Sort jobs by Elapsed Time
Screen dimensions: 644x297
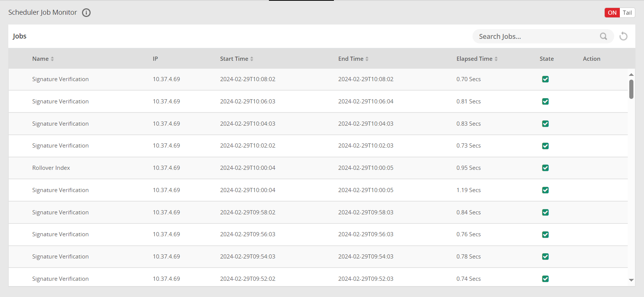(x=496, y=59)
